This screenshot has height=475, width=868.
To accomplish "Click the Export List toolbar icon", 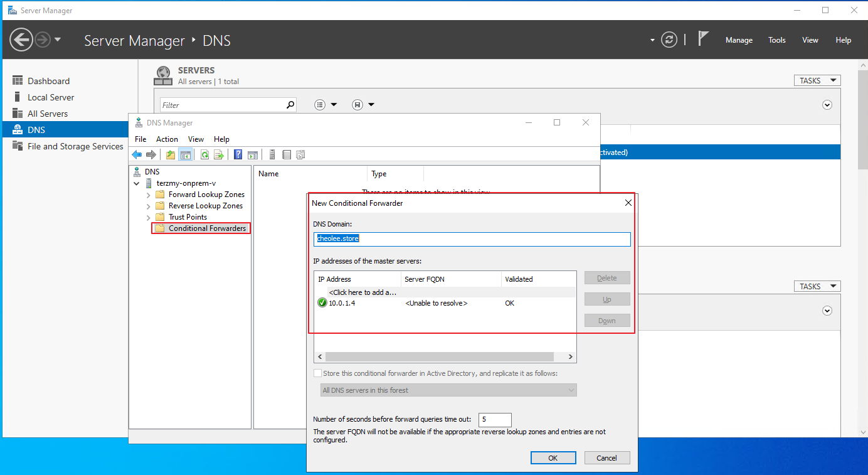I will 219,154.
